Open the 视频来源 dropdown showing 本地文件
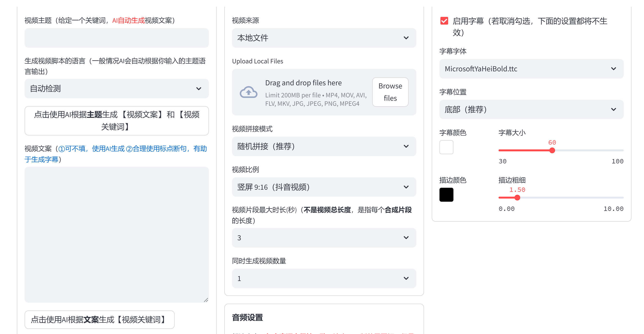The height and width of the screenshot is (334, 644). [324, 38]
